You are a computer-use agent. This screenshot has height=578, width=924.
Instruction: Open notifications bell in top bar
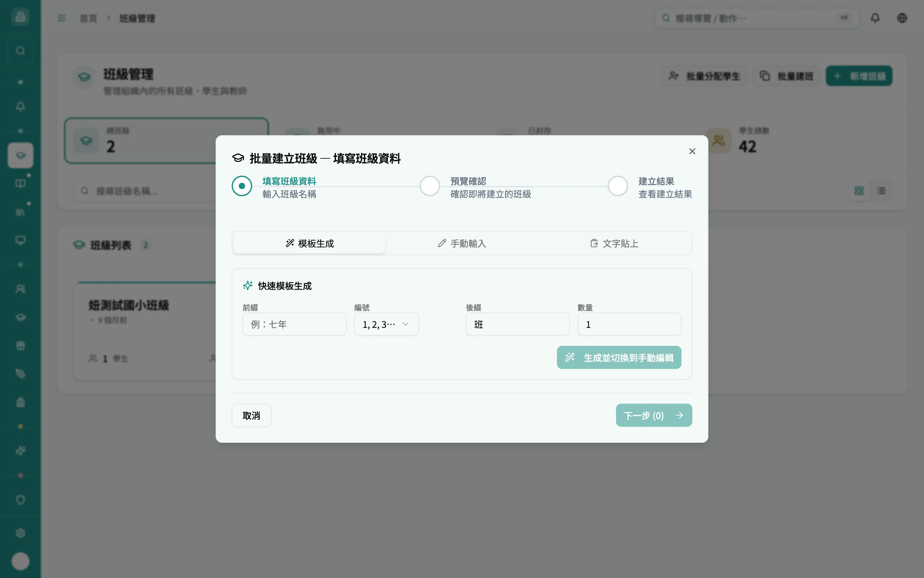click(875, 18)
